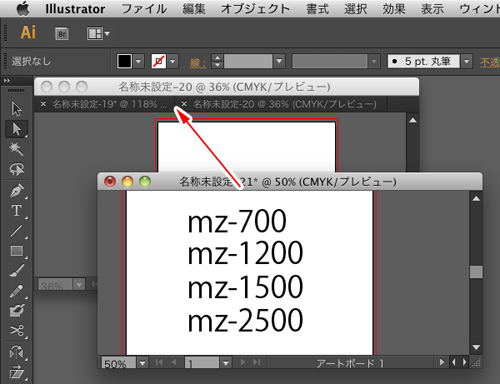Select the Rectangle tool
Screen dimensions: 500x384
coord(16,251)
